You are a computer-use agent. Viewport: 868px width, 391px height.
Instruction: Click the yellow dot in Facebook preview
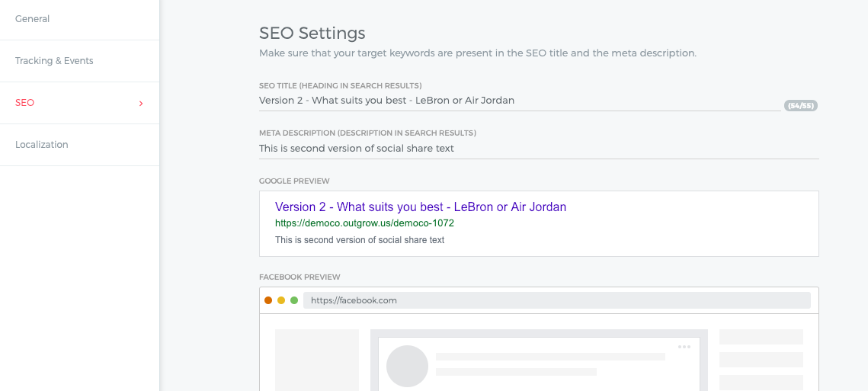coord(281,300)
